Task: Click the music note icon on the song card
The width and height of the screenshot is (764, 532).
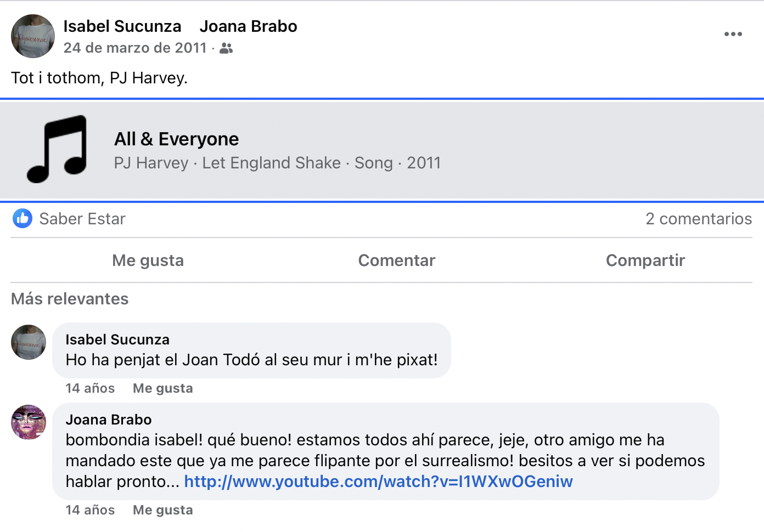Action: pos(58,149)
